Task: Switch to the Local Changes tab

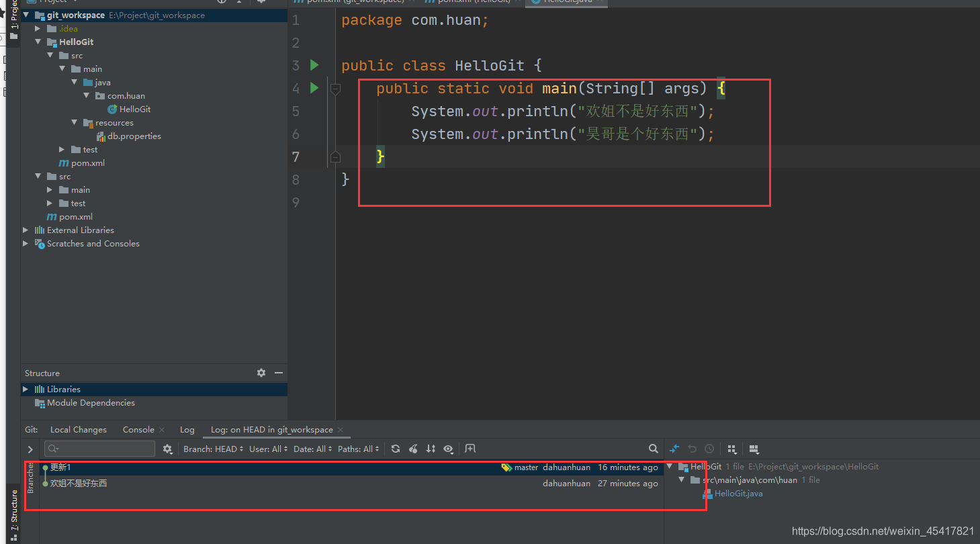Action: (78, 429)
